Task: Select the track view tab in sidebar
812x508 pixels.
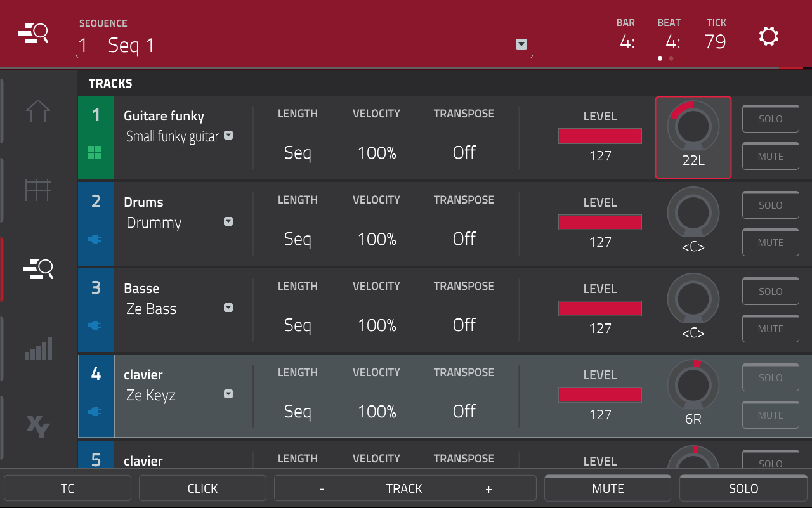Action: click(x=38, y=270)
